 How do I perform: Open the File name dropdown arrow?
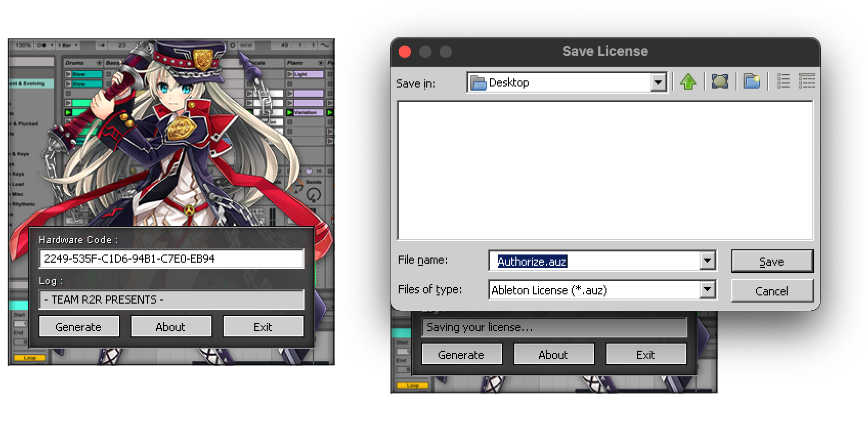point(707,261)
